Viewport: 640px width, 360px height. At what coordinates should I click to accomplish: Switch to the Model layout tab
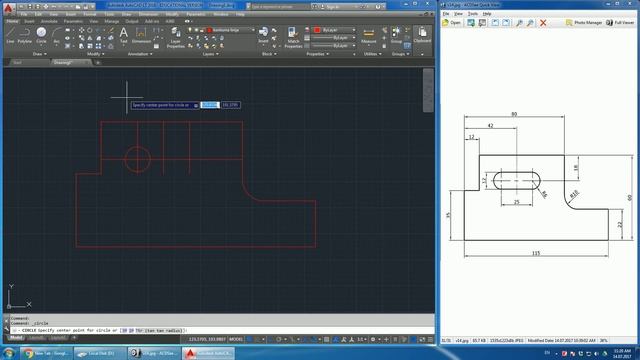tap(16, 338)
